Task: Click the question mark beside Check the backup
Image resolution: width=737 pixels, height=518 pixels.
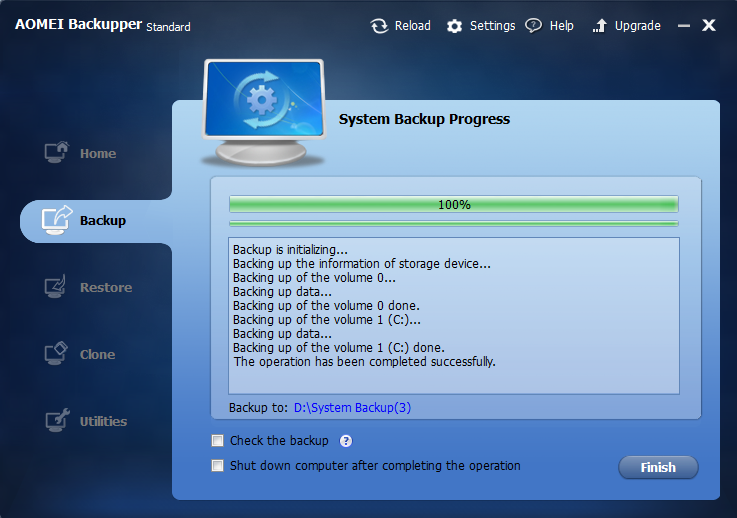Action: pyautogui.click(x=346, y=441)
